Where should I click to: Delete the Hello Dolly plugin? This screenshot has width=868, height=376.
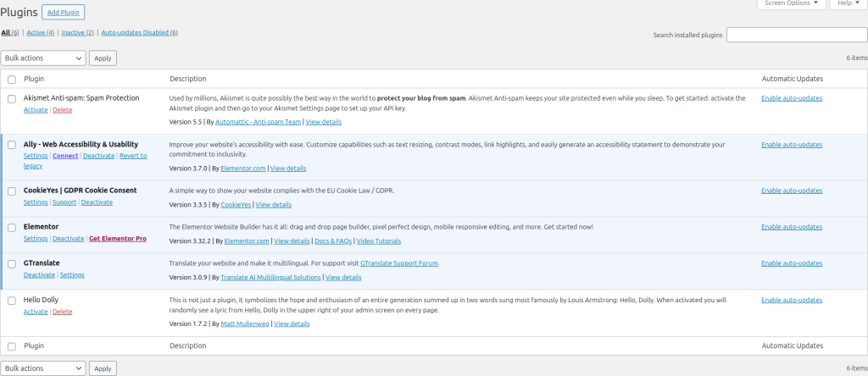click(x=63, y=312)
